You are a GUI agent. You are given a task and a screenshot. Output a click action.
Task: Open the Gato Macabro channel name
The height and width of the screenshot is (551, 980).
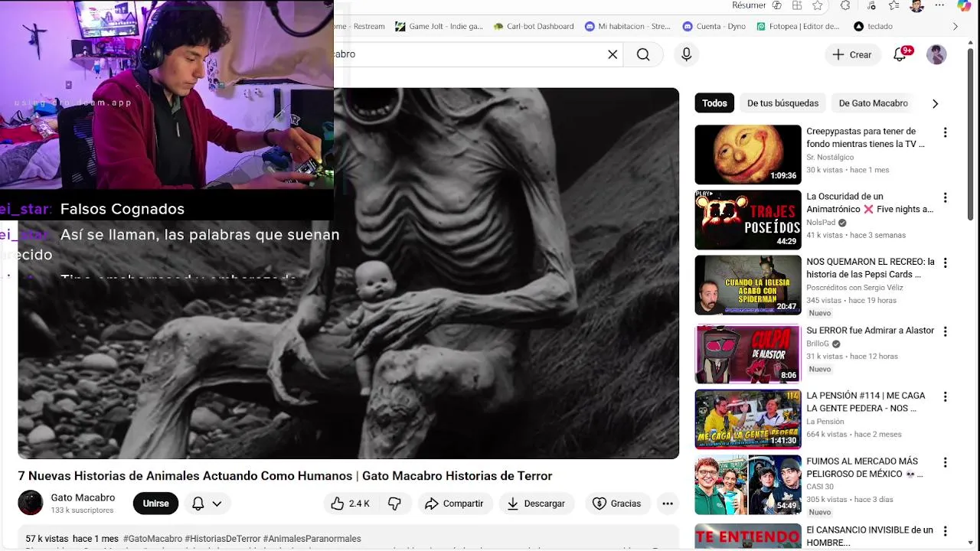[83, 497]
